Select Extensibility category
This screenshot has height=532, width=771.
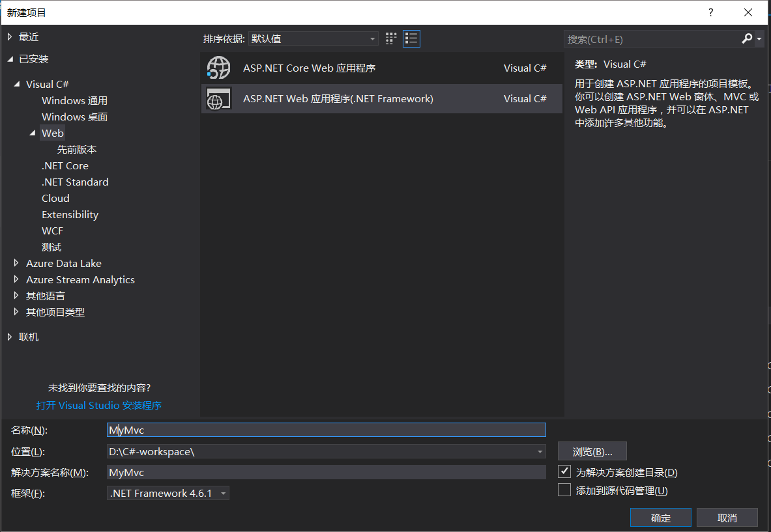click(70, 215)
